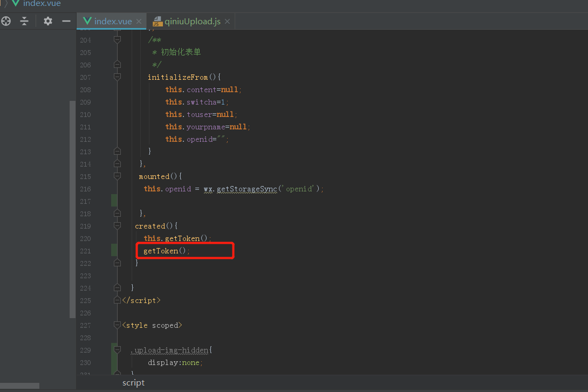Collapse the .upload-img-hidden rule at line 229
This screenshot has width=588, height=392.
[x=117, y=349]
